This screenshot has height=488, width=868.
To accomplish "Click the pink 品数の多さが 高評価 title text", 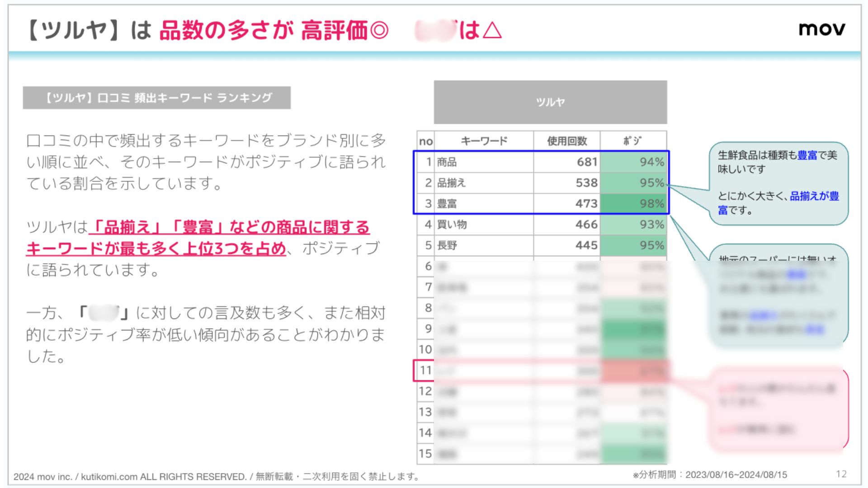I will click(274, 30).
